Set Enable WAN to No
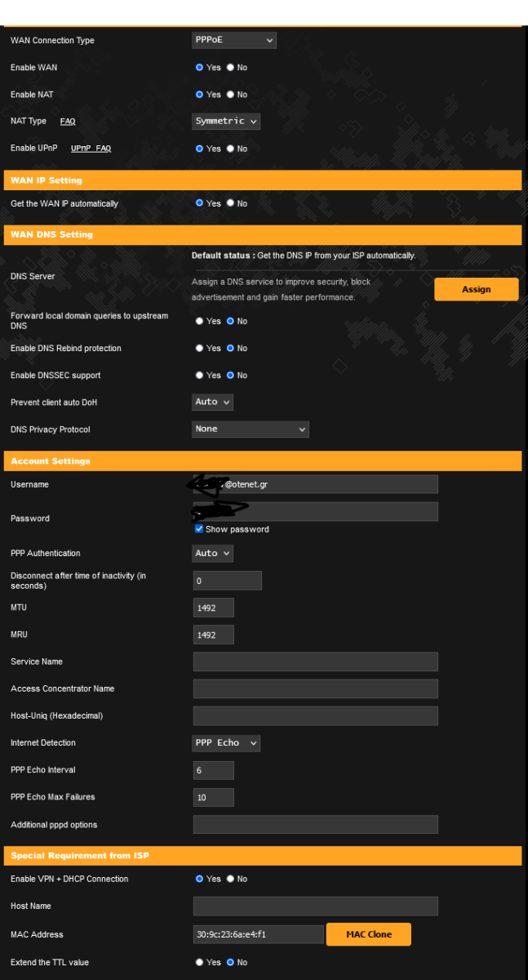 (231, 68)
